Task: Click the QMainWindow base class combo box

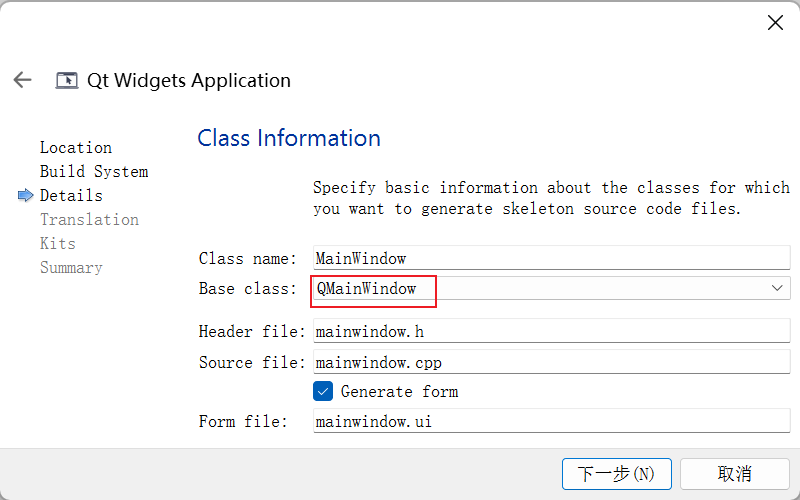Action: click(x=551, y=289)
